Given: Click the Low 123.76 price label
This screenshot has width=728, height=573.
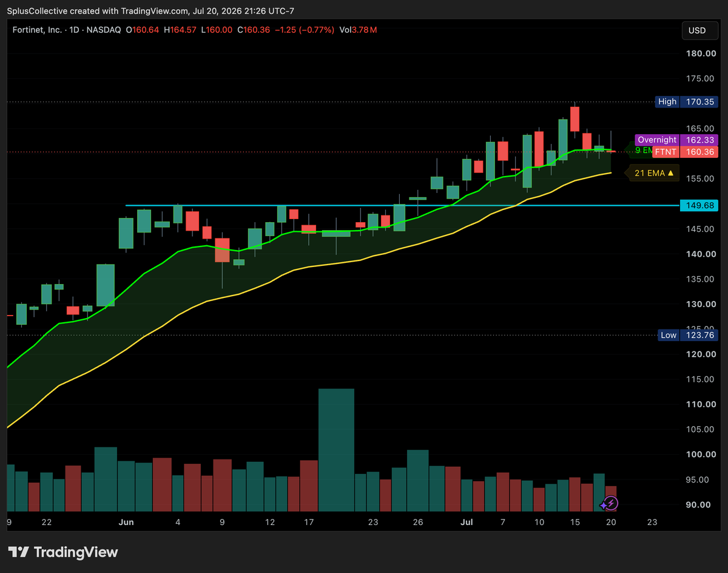Looking at the screenshot, I should tap(688, 335).
